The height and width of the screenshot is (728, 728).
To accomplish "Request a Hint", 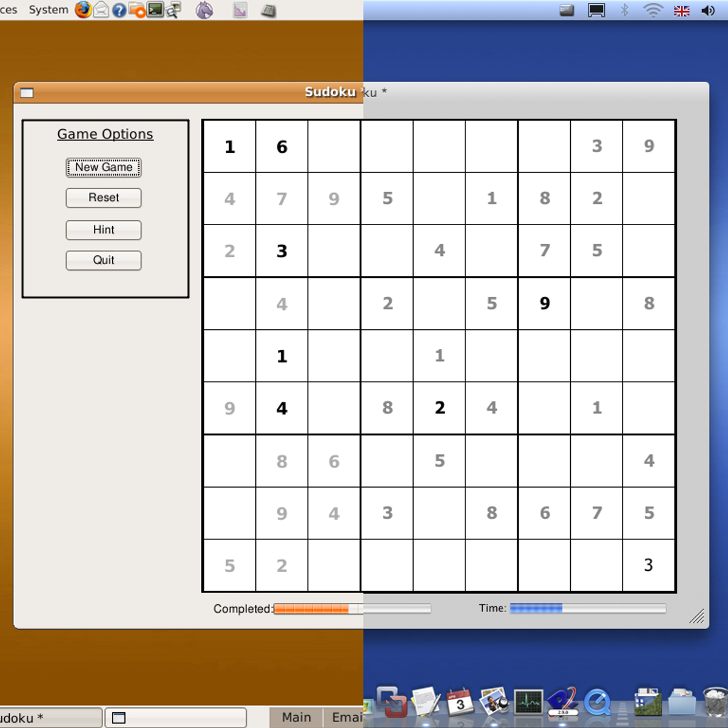I will coord(104,230).
